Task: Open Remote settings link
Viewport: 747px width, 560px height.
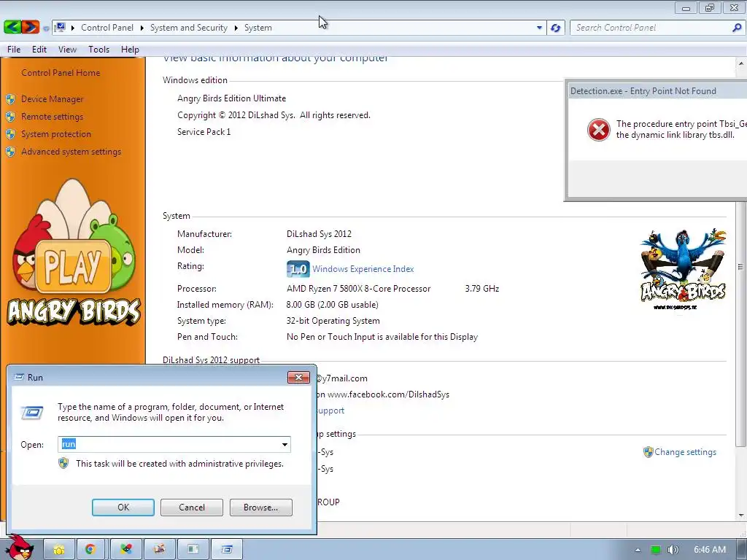Action: click(52, 117)
